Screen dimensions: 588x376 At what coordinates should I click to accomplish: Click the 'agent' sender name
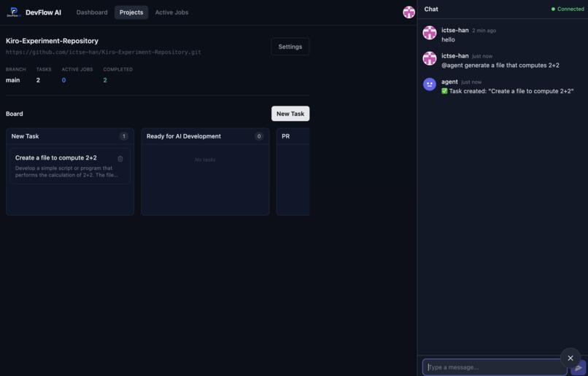coord(449,82)
